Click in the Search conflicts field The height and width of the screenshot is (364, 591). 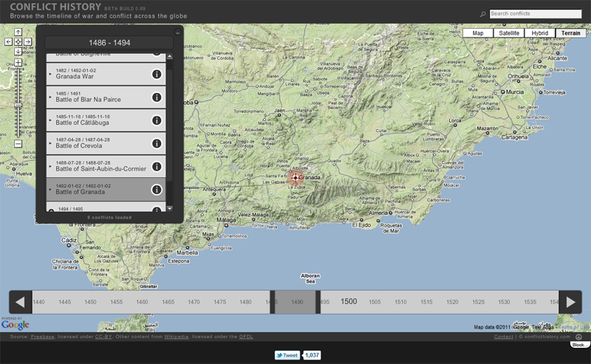(x=535, y=13)
